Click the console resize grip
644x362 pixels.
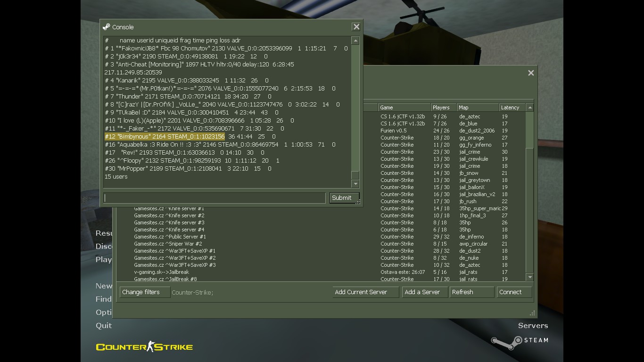pos(358,202)
